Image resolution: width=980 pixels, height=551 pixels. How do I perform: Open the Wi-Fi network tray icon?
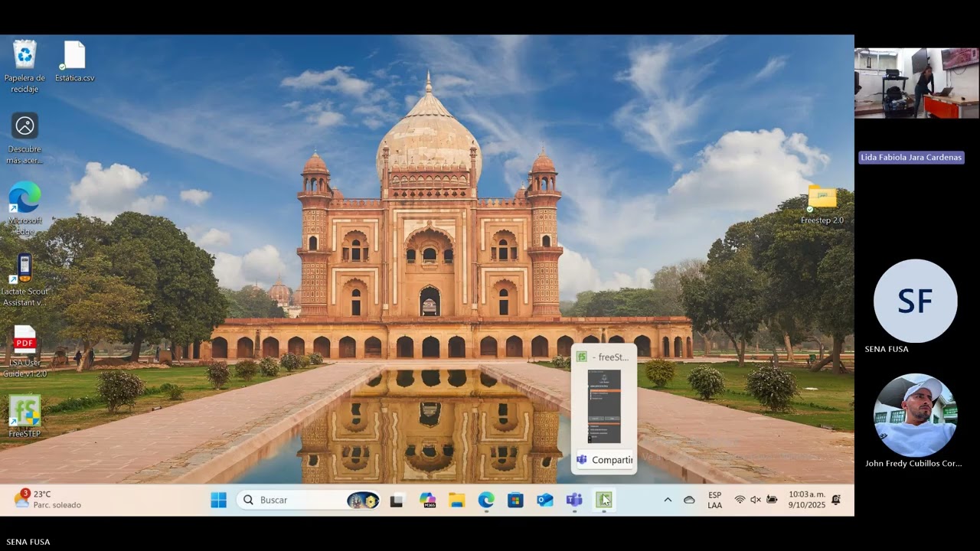[740, 500]
